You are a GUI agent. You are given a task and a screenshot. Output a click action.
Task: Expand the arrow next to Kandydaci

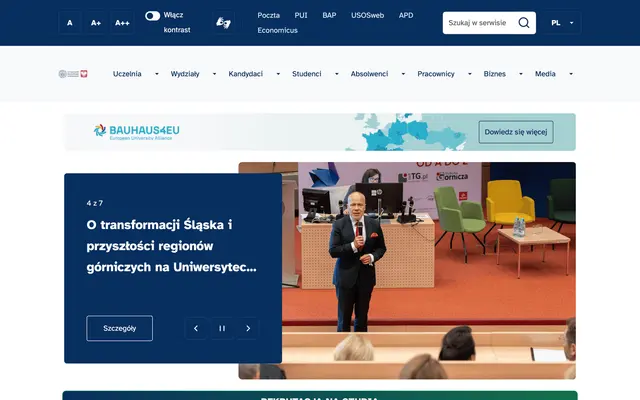(x=278, y=74)
